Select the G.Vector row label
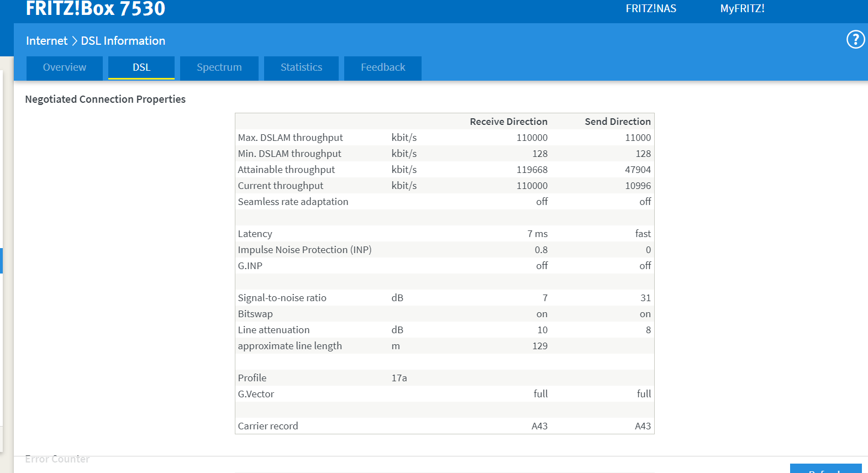Screen dimensions: 868x473 256,394
